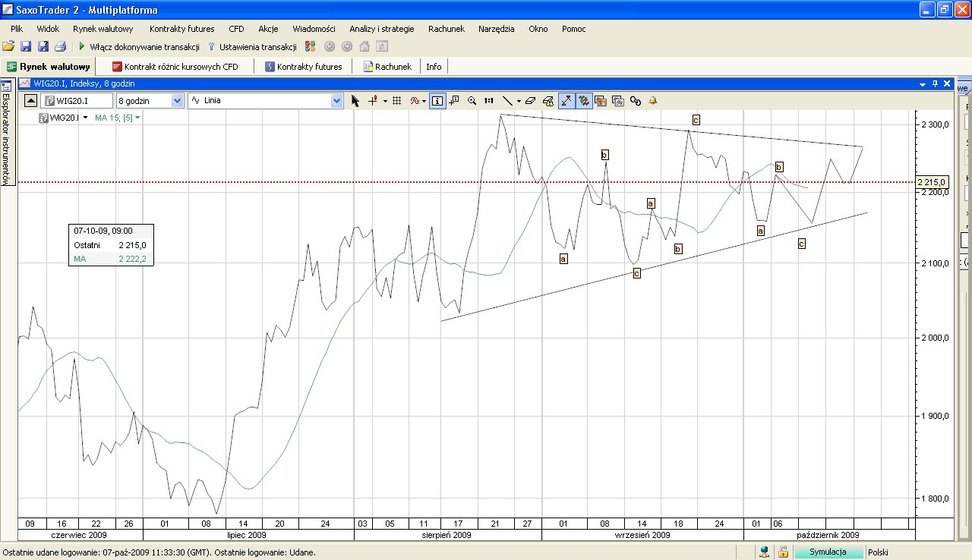Toggle the diagonal arrows autoscale button
The width and height of the screenshot is (972, 560).
[566, 101]
